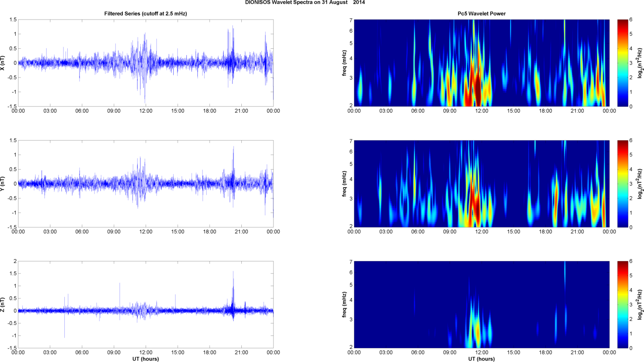Click the Y (nT) y-axis label

pyautogui.click(x=3, y=184)
